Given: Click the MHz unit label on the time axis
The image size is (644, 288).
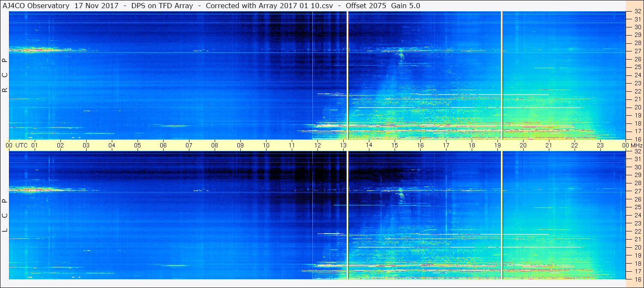Looking at the screenshot, I should pos(636,145).
